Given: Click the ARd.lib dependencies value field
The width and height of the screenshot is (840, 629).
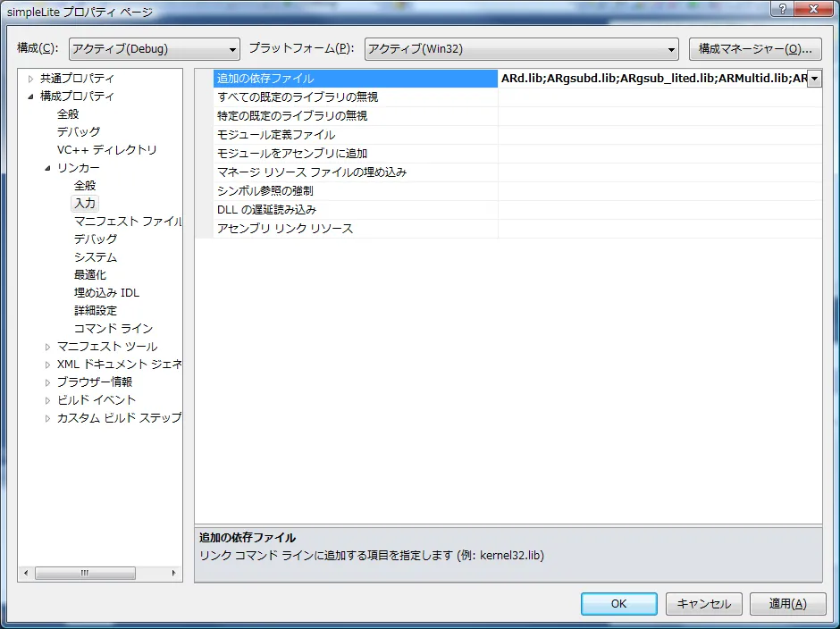Looking at the screenshot, I should pyautogui.click(x=653, y=79).
